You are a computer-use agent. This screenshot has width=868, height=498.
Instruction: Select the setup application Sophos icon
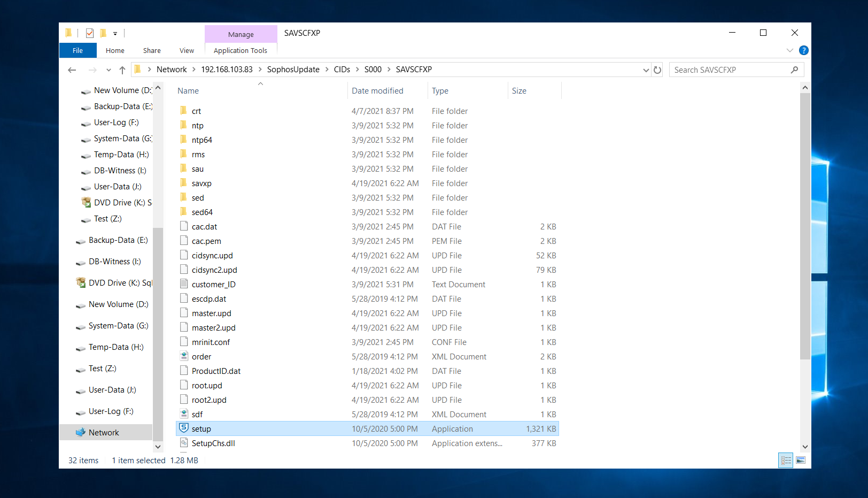click(x=184, y=428)
